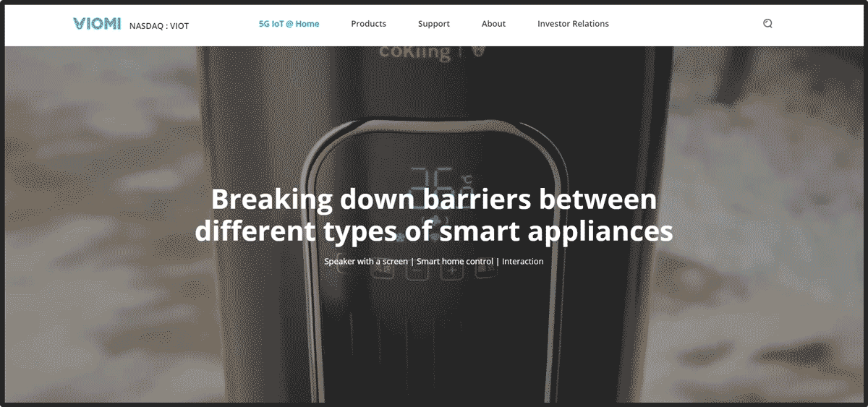Select the 5G IoT @ Home menu item
868x407 pixels.
289,24
